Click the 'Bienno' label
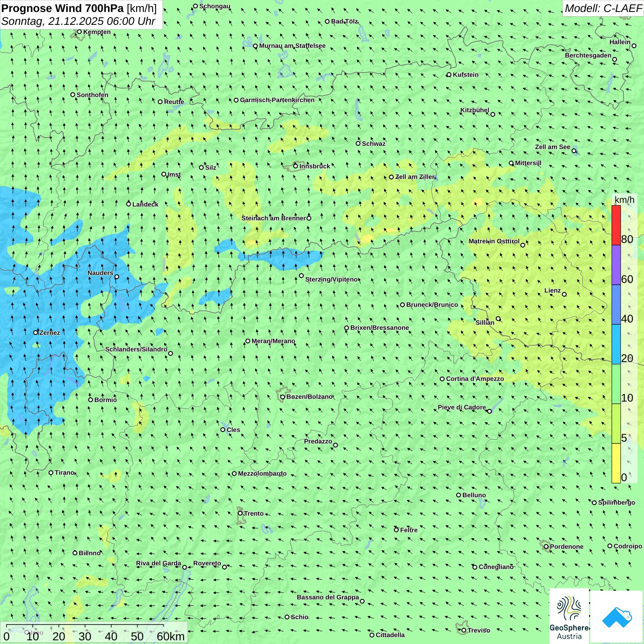Image resolution: width=644 pixels, height=644 pixels. pyautogui.click(x=89, y=553)
